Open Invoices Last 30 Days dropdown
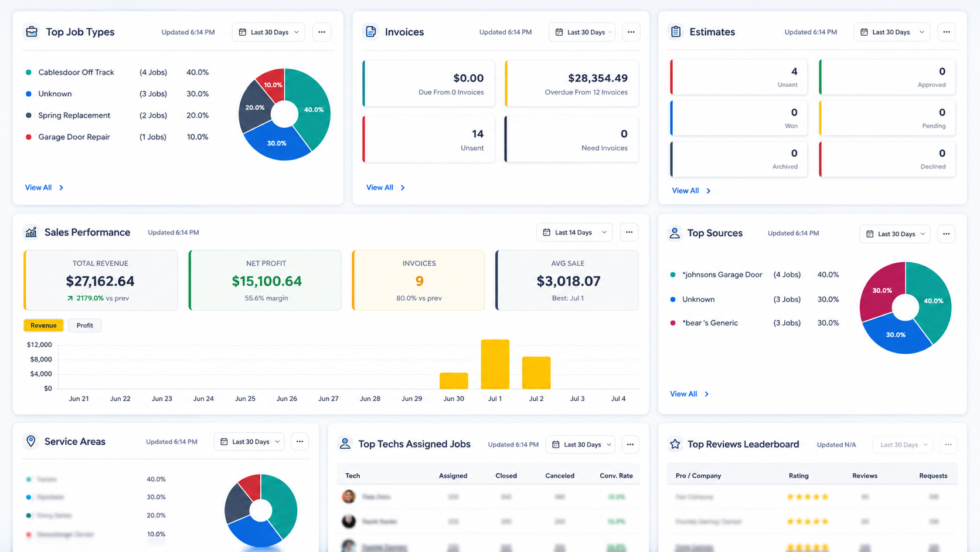Image resolution: width=980 pixels, height=552 pixels. tap(583, 32)
